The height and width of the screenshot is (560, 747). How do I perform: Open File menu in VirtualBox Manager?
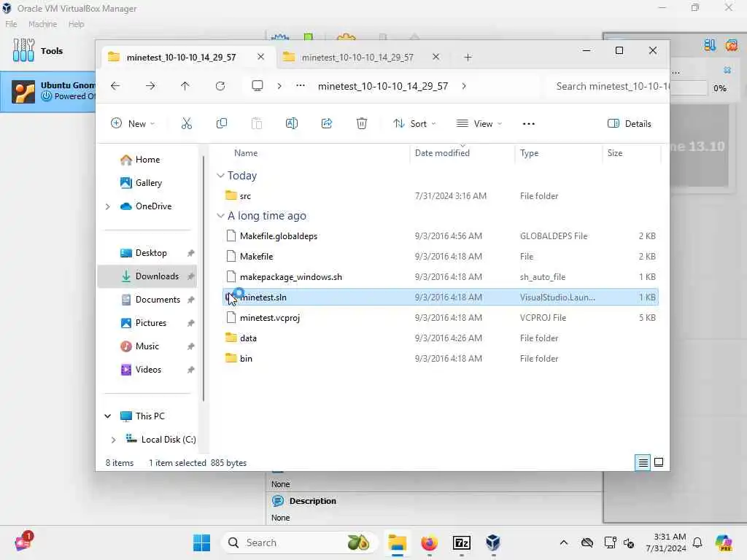[x=11, y=24]
